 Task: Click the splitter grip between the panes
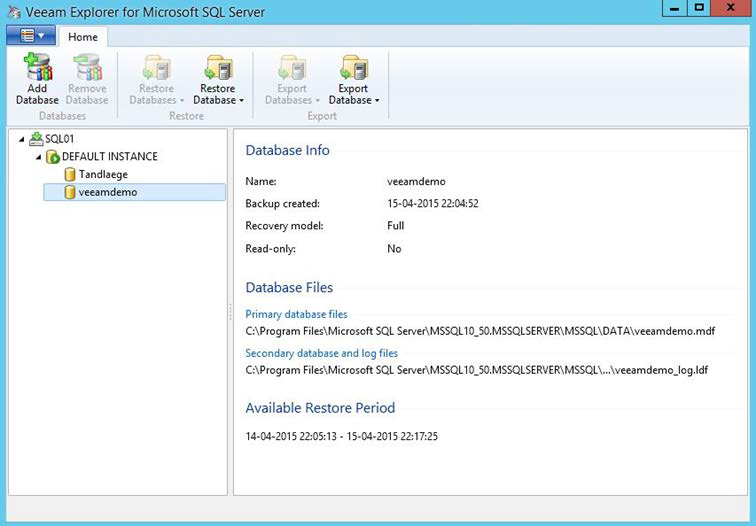pyautogui.click(x=230, y=312)
